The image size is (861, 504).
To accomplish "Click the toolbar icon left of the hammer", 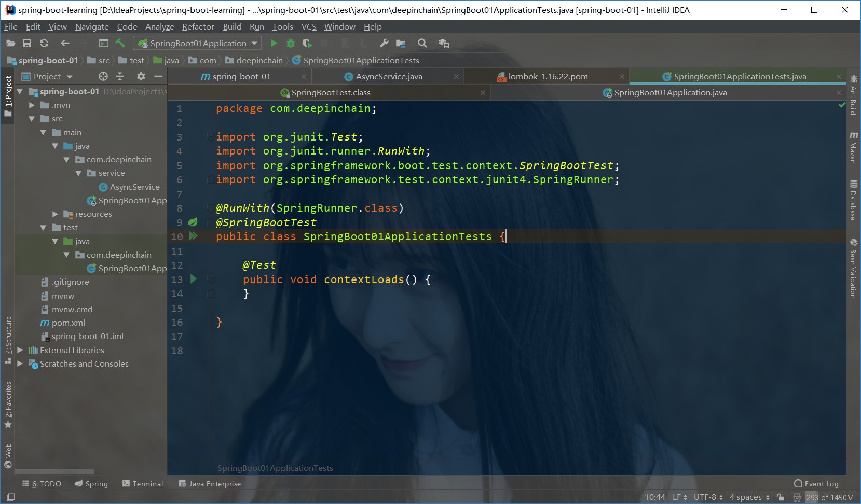I will [x=104, y=44].
